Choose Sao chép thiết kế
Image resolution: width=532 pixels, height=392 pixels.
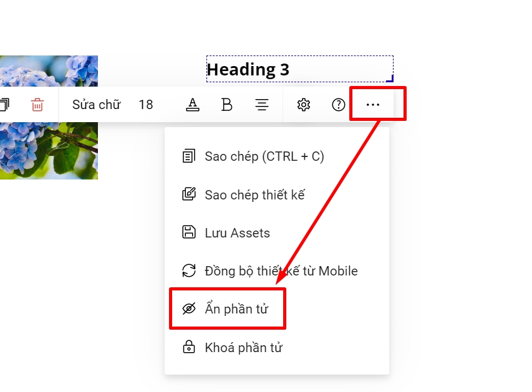pyautogui.click(x=254, y=194)
